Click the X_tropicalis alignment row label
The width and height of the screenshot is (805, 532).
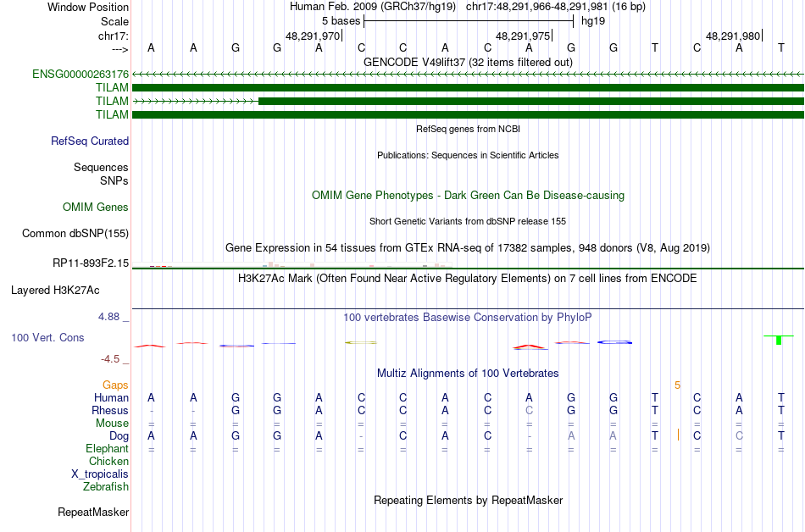click(x=100, y=474)
